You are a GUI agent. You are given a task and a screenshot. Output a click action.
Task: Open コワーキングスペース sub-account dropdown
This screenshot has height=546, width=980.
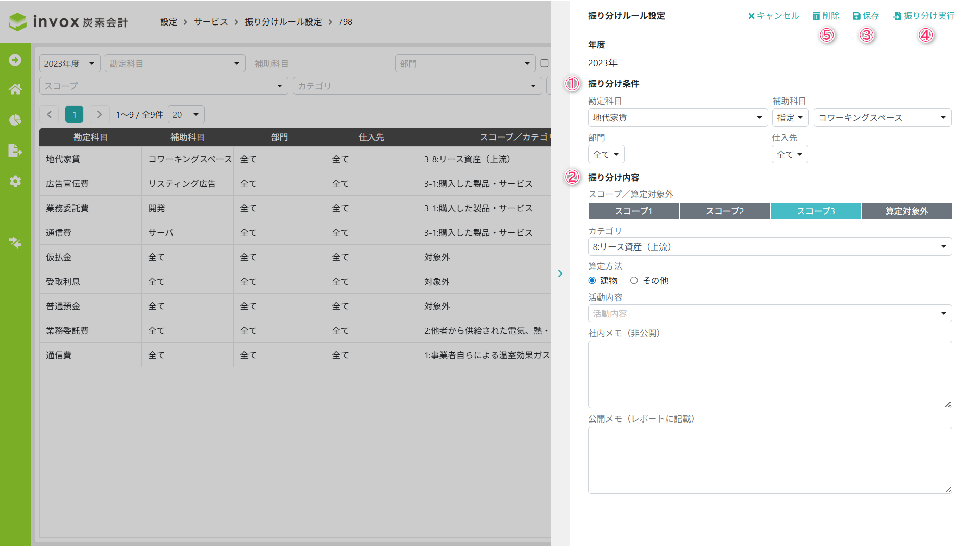point(883,117)
